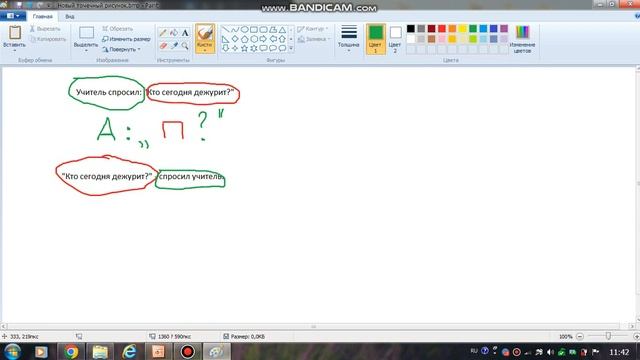This screenshot has width=640, height=360.
Task: Pick the straight line shape
Action: [x=225, y=30]
